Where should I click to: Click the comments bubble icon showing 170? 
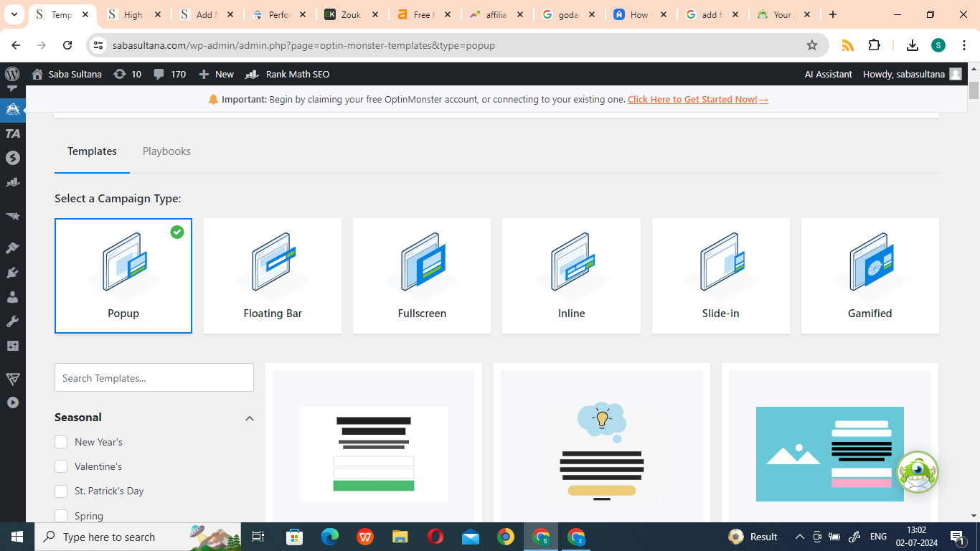(x=159, y=74)
